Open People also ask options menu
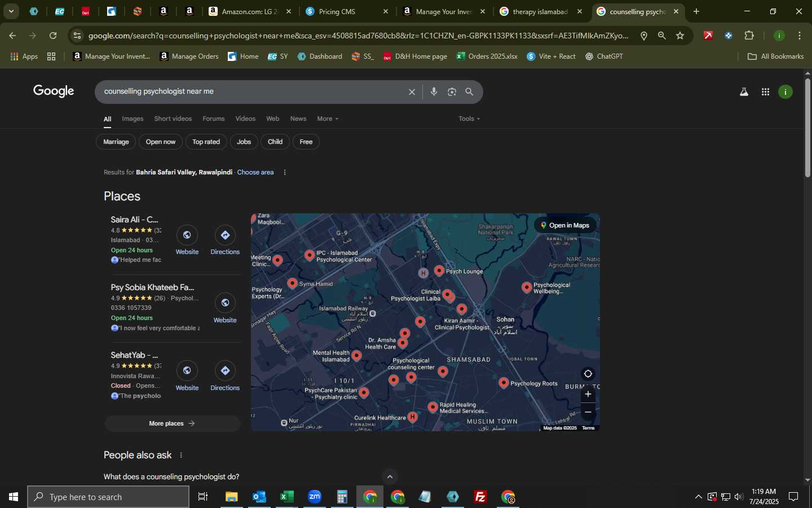 [181, 455]
